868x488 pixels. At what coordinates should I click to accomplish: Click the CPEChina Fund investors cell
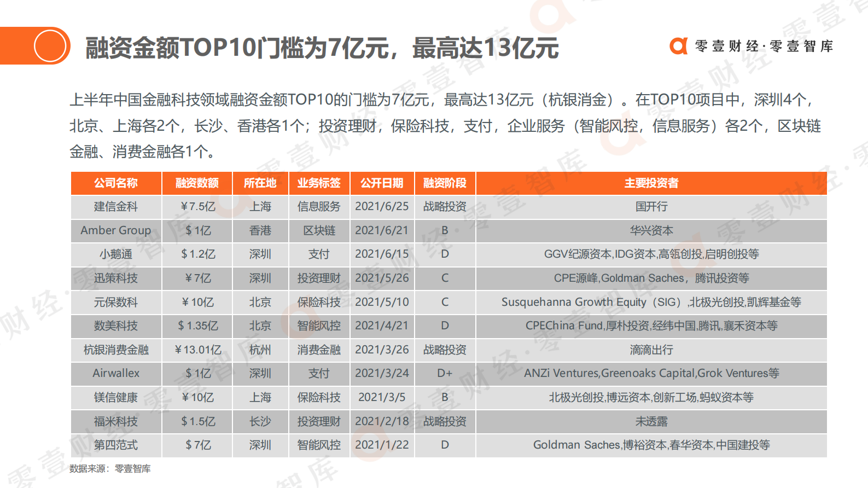tap(651, 326)
